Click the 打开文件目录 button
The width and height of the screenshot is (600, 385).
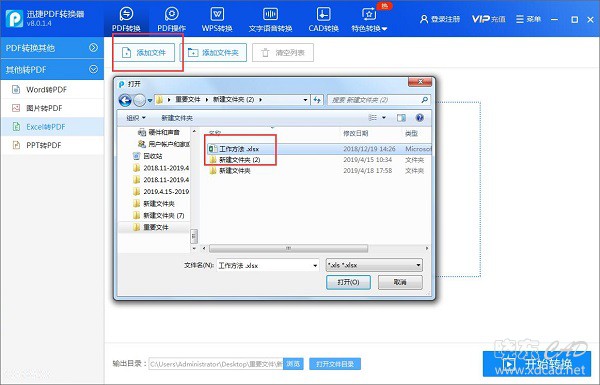coord(335,364)
